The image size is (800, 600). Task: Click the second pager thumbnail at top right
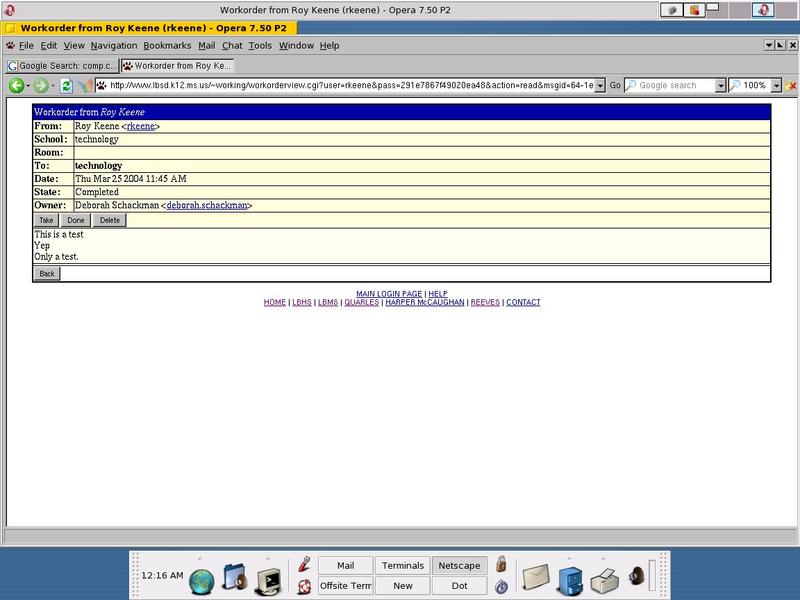(694, 10)
